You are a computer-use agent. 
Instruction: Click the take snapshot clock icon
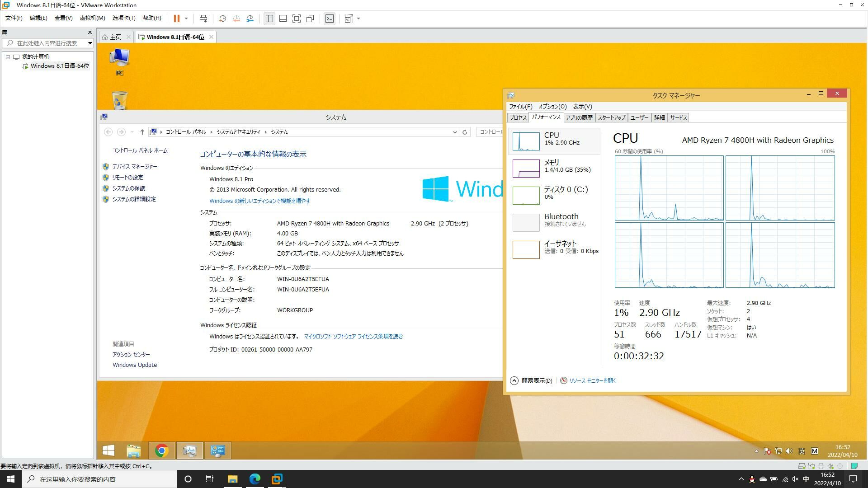222,19
